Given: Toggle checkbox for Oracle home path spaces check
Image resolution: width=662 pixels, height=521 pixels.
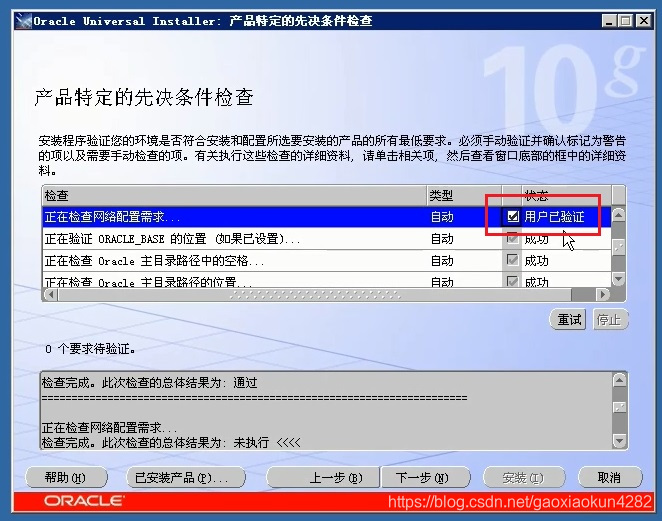Looking at the screenshot, I should point(513,260).
